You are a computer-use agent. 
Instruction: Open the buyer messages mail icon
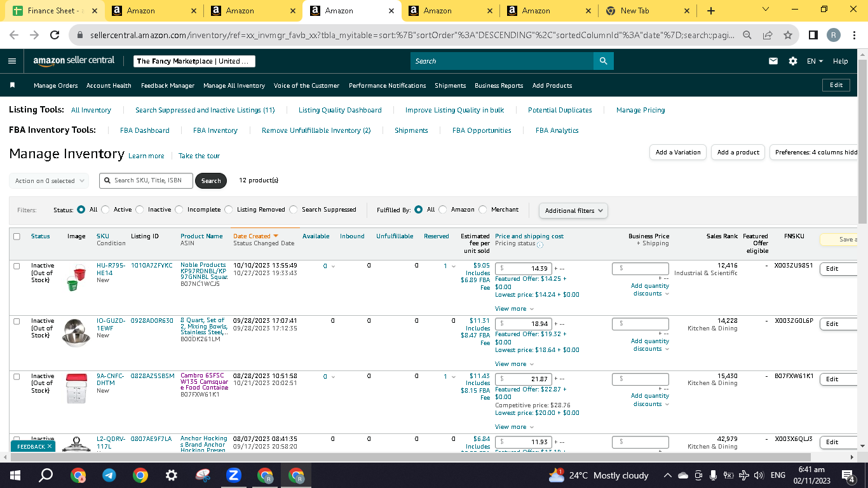(773, 61)
